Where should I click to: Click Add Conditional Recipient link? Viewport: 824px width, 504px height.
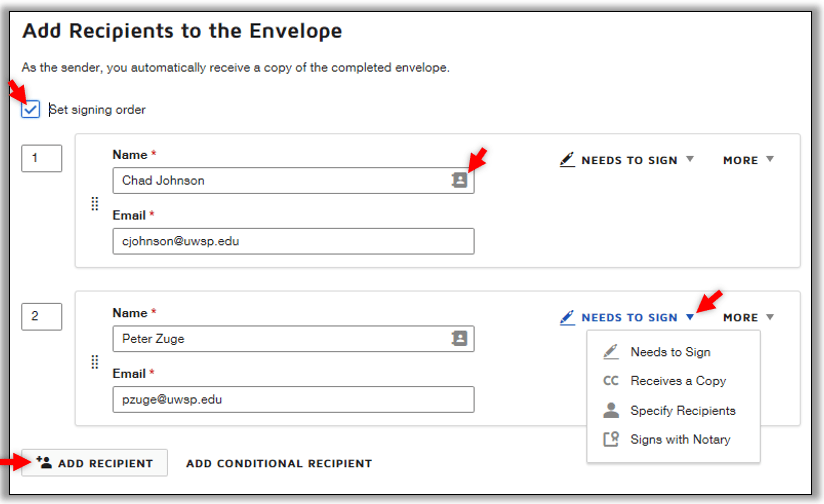click(x=279, y=464)
